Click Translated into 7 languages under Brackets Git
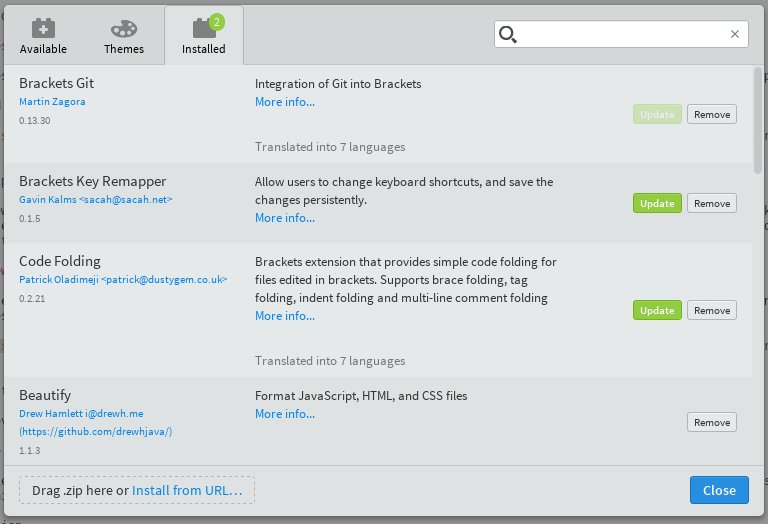The height and width of the screenshot is (524, 768). 330,147
